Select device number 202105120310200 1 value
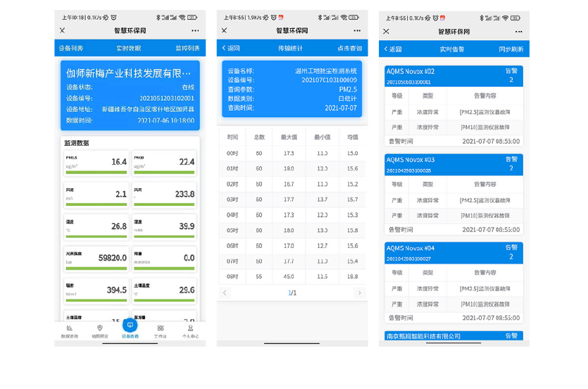 (x=167, y=98)
